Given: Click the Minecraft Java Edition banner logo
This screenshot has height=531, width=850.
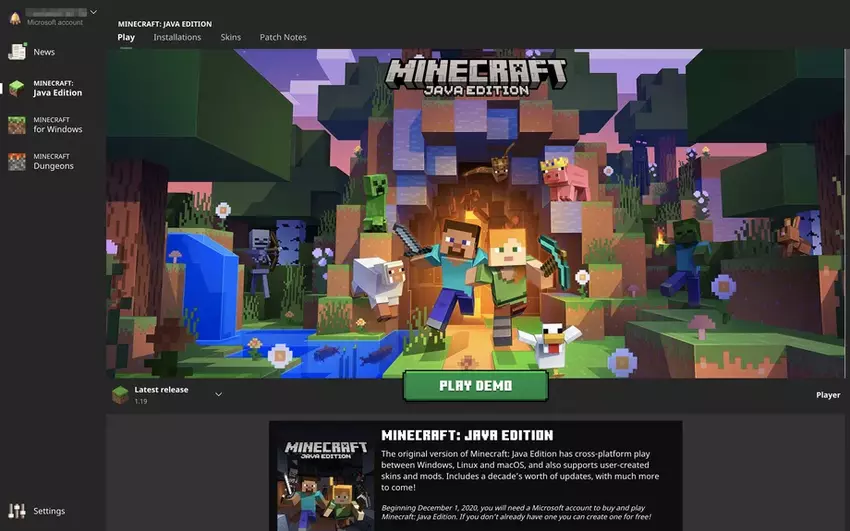Looking at the screenshot, I should pyautogui.click(x=476, y=76).
